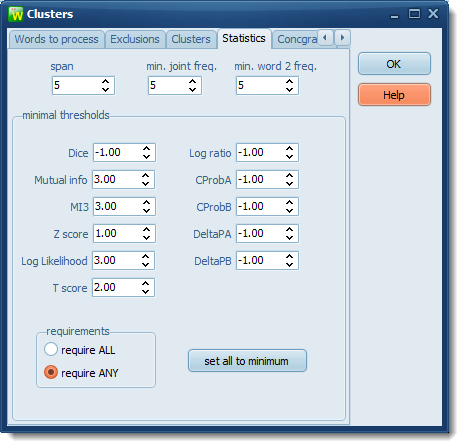Switch to the Exclusions tab
Image resolution: width=464 pixels, height=448 pixels.
click(x=135, y=39)
